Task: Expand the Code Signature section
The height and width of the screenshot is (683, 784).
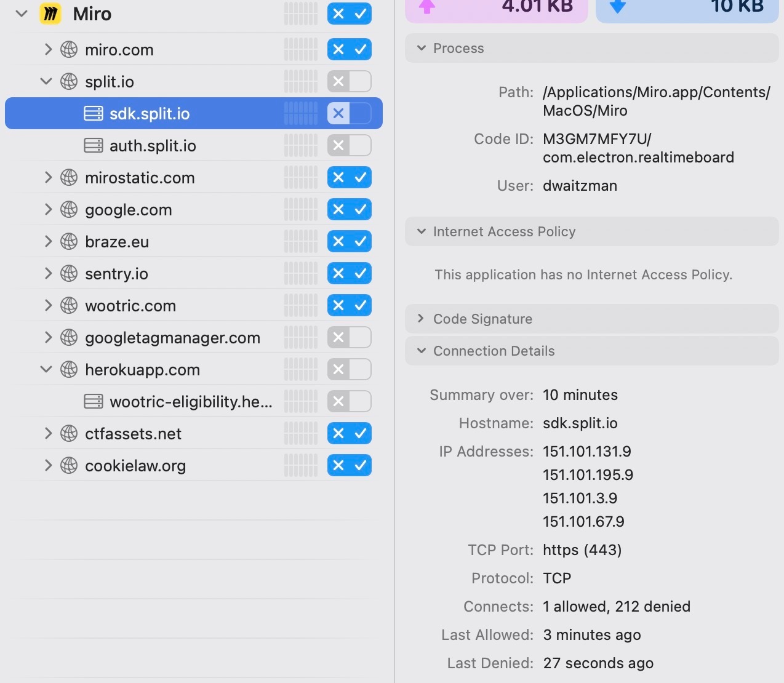Action: [592, 319]
